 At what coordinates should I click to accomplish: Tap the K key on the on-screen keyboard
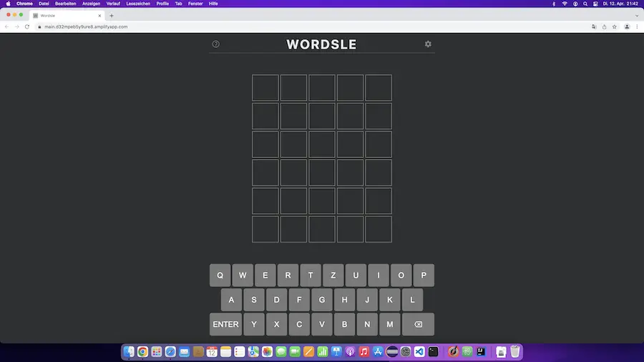tap(389, 300)
